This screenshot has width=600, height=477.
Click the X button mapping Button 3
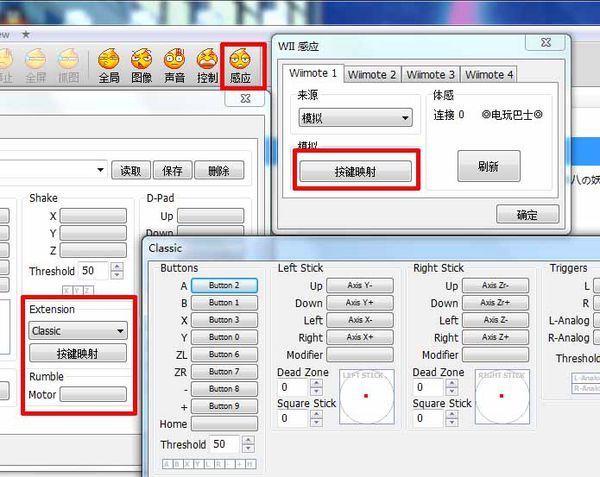[224, 320]
